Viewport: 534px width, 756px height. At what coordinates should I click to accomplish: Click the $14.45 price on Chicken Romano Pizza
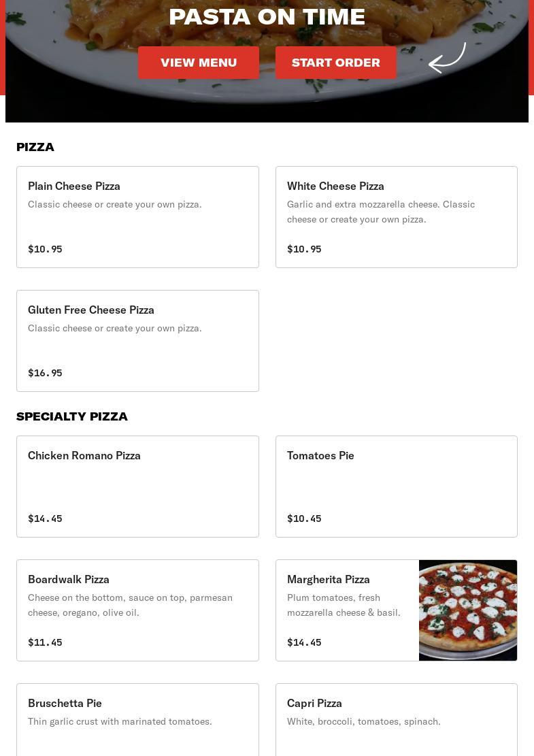pos(46,519)
